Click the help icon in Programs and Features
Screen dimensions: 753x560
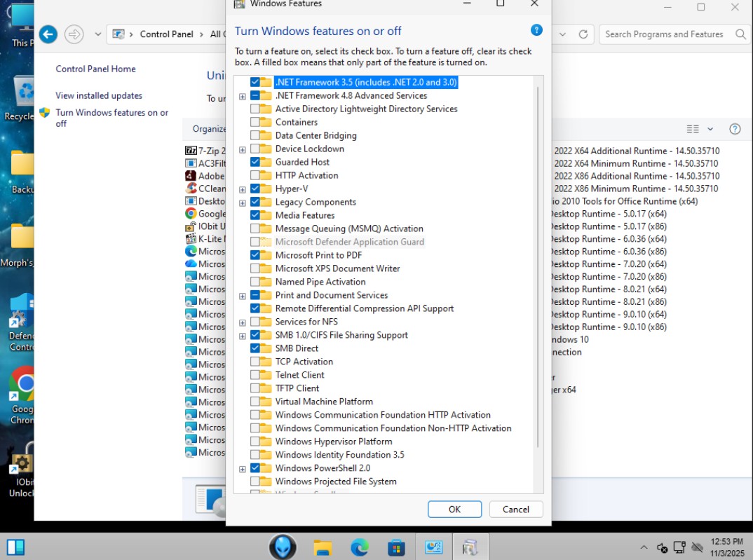click(734, 128)
